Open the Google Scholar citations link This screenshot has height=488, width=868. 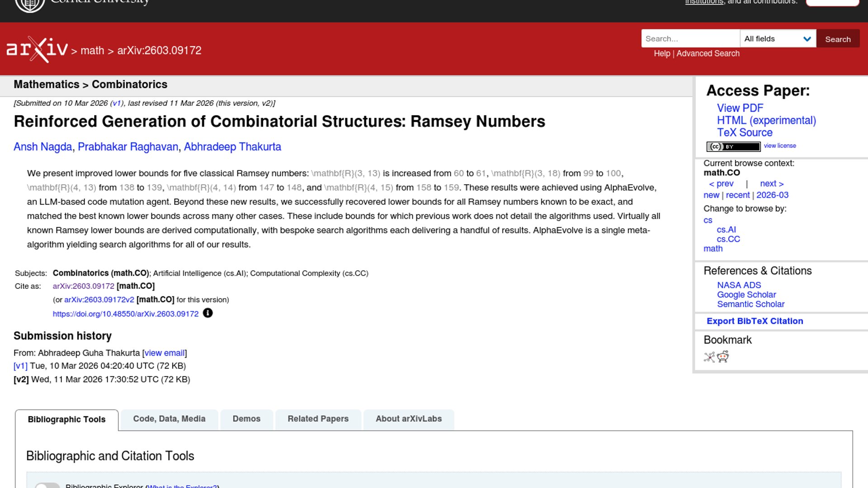point(746,295)
